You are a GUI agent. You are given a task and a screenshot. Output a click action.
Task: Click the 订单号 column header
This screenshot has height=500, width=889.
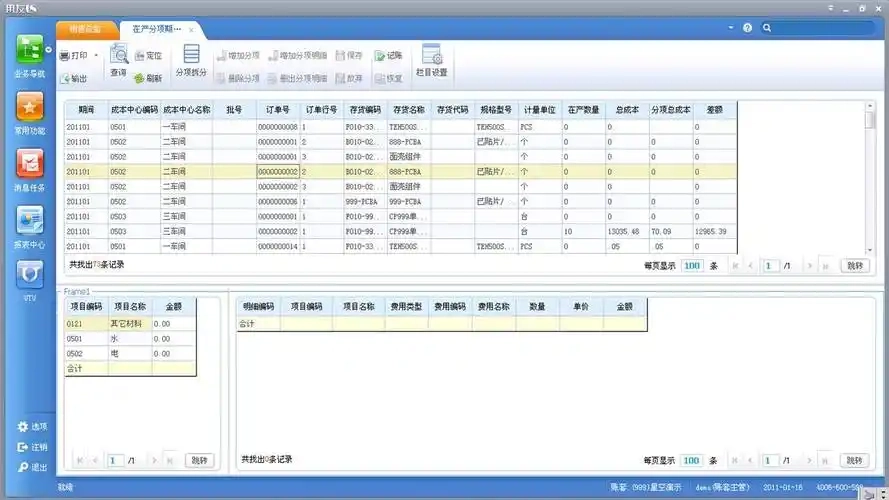pyautogui.click(x=278, y=110)
